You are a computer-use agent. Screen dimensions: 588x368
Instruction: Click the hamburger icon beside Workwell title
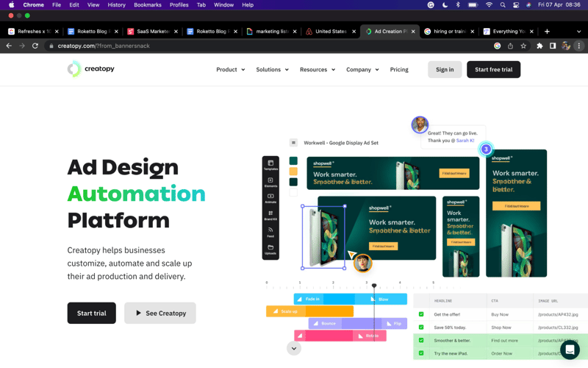click(x=293, y=143)
